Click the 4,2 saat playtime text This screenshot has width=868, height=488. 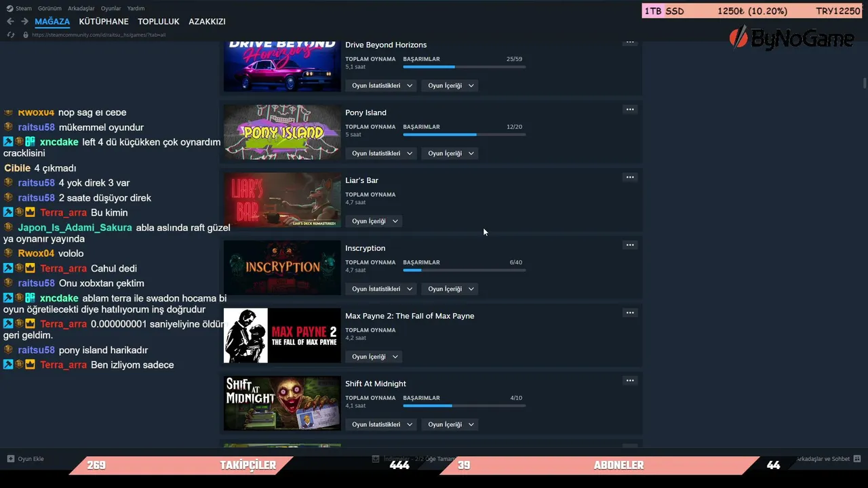coord(355,338)
